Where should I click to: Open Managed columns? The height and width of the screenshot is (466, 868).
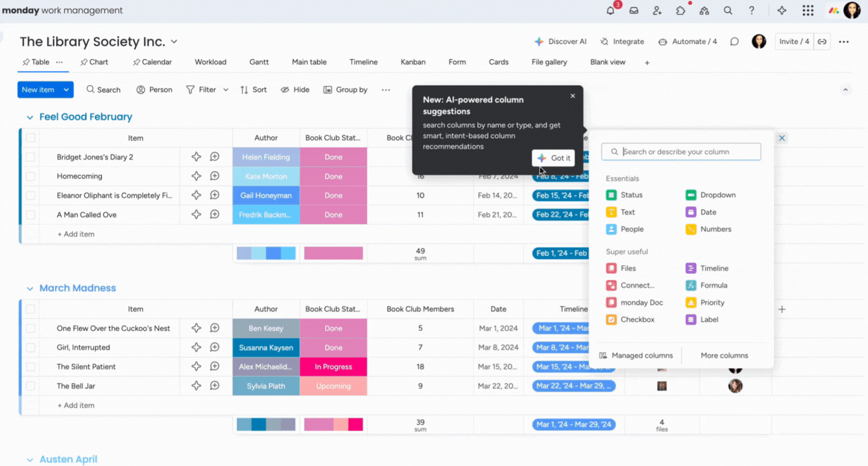point(636,356)
